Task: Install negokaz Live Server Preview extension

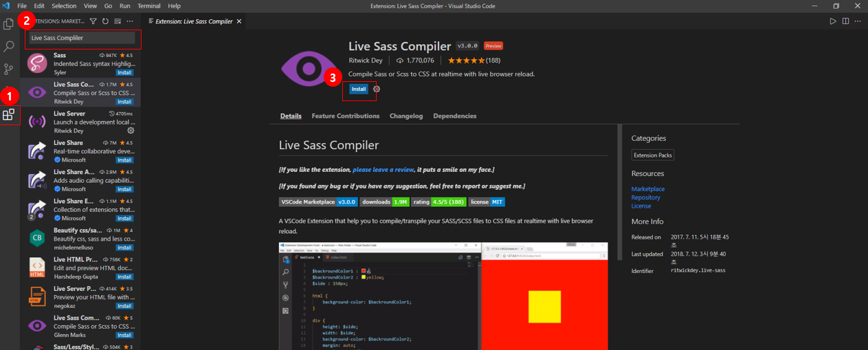Action: (124, 306)
